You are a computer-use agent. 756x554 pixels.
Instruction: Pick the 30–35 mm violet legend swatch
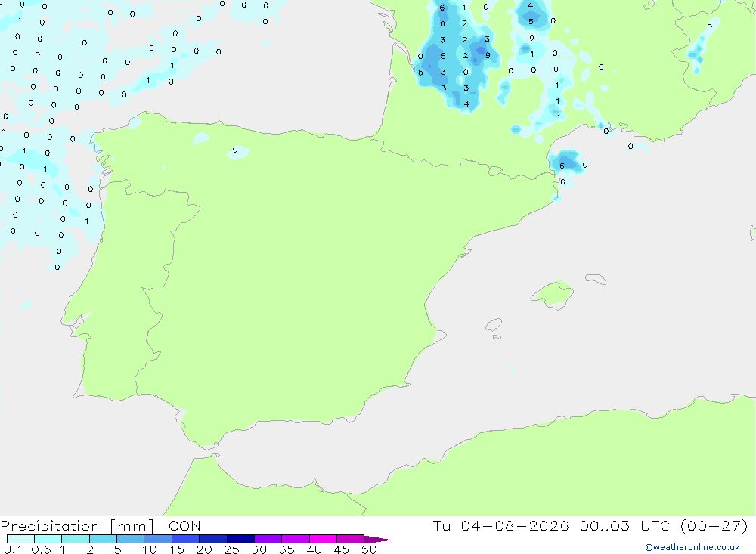(x=268, y=539)
